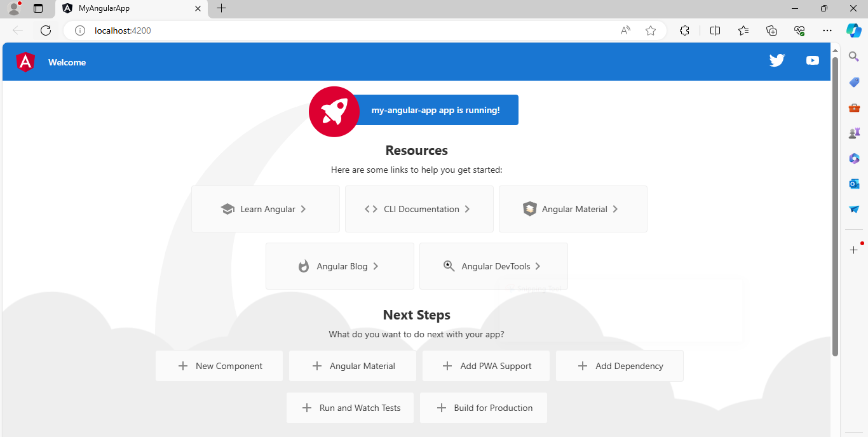Viewport: 868px width, 437px height.
Task: Toggle the favorites star for this page
Action: click(x=650, y=30)
